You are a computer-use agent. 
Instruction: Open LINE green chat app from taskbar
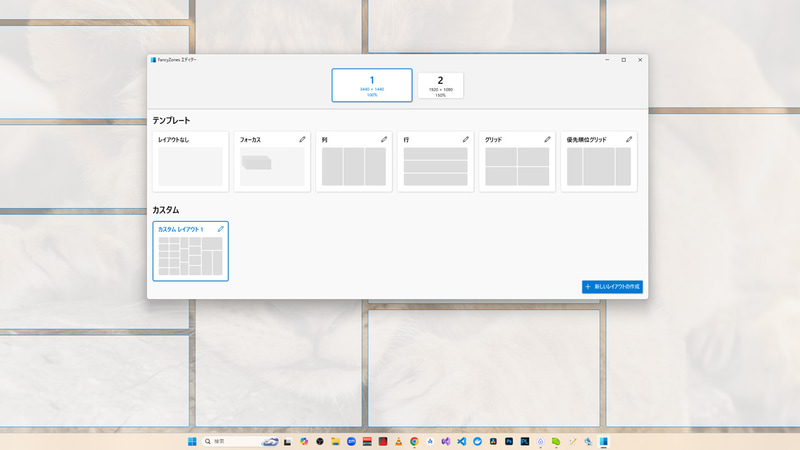(556, 441)
